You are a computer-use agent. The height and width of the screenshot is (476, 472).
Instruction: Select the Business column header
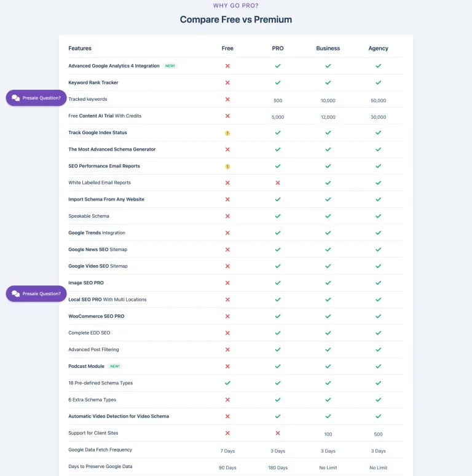pos(328,48)
